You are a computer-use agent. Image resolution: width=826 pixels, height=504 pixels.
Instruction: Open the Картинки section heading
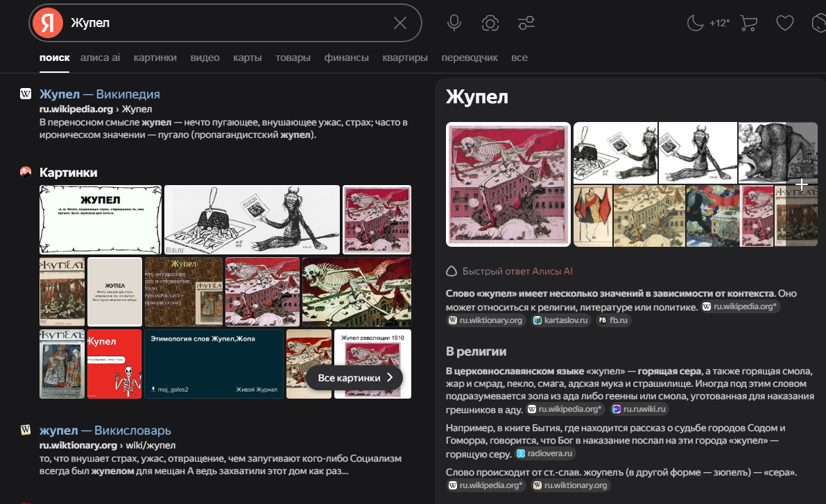point(69,172)
